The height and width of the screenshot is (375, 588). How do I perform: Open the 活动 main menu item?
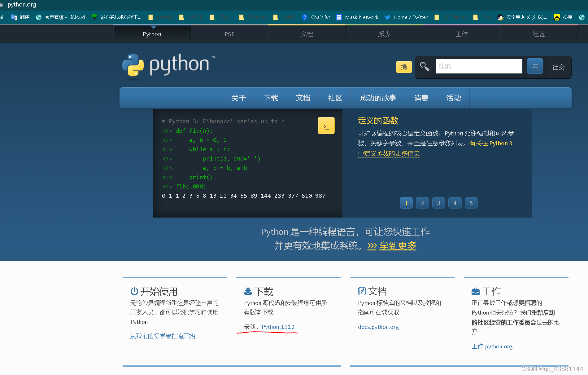454,98
